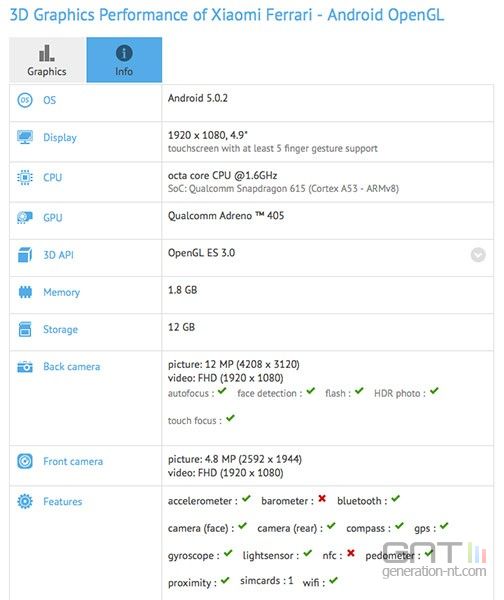Image resolution: width=504 pixels, height=600 pixels.
Task: Select the Info tab
Action: pyautogui.click(x=124, y=60)
